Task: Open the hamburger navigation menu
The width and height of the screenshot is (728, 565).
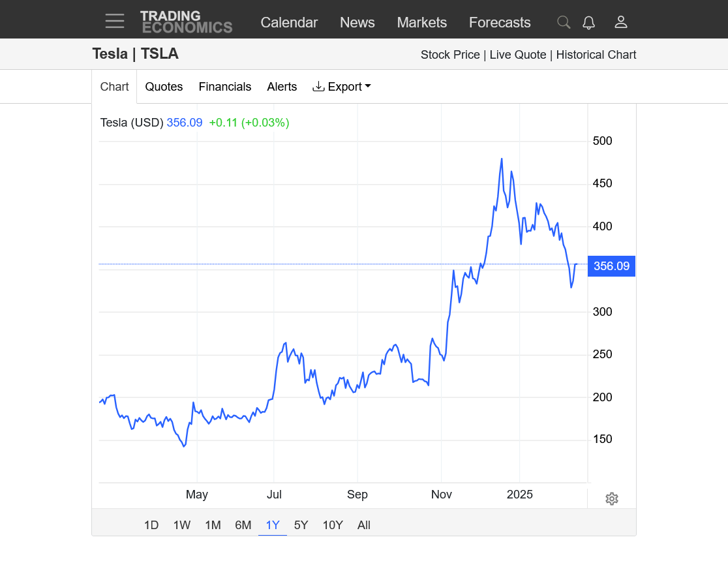Action: click(115, 22)
